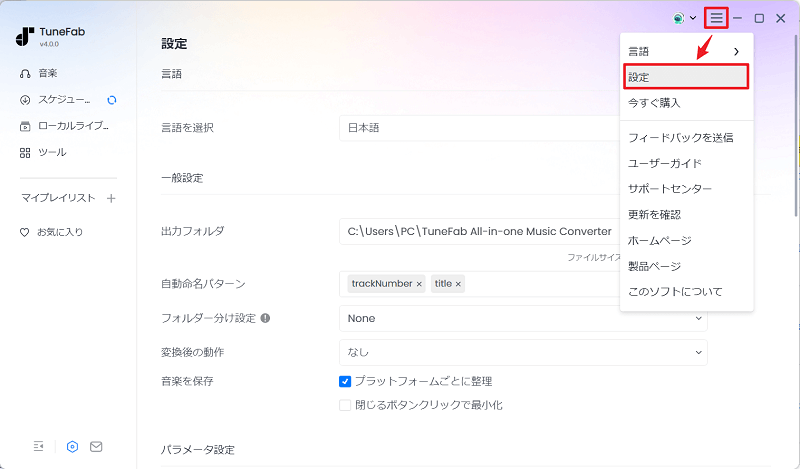Expand the account avatar dropdown arrow
The width and height of the screenshot is (800, 469).
pyautogui.click(x=693, y=18)
